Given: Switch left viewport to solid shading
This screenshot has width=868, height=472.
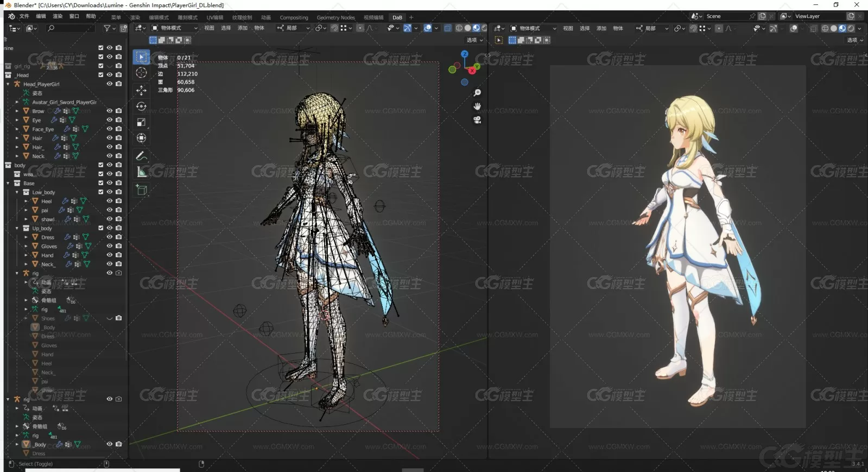Looking at the screenshot, I should point(467,28).
